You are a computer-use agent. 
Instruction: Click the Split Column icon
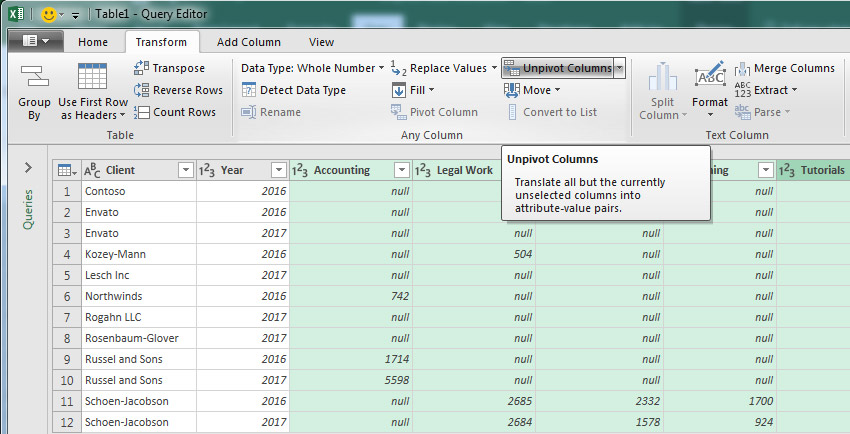tap(662, 76)
